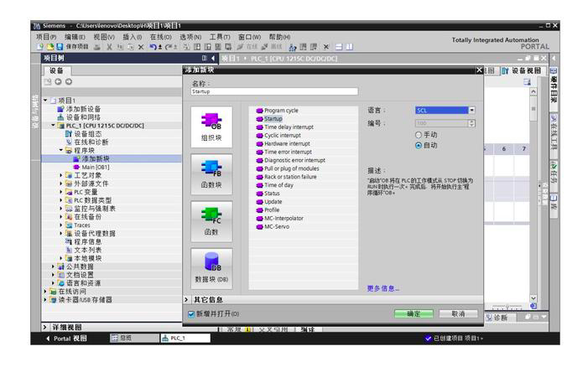The height and width of the screenshot is (367, 588).
Task: Click the 名称 Startup name field
Action: [274, 92]
